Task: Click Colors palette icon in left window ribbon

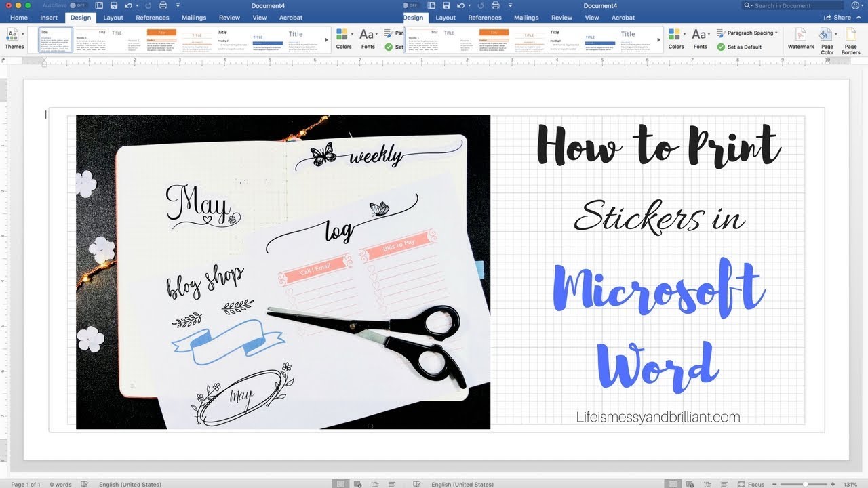Action: tap(342, 34)
